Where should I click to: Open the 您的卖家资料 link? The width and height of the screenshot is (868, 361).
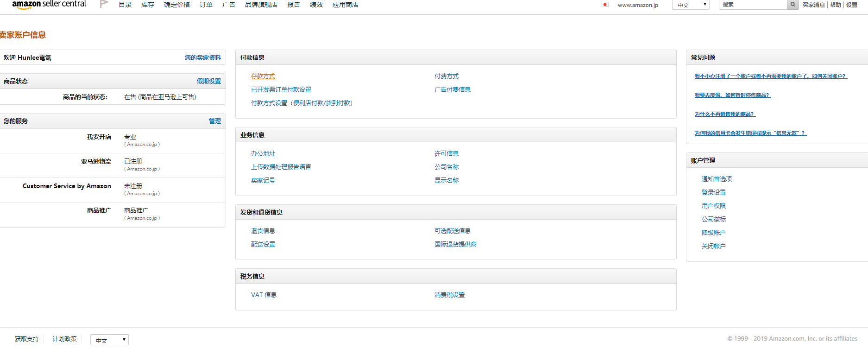pos(203,57)
